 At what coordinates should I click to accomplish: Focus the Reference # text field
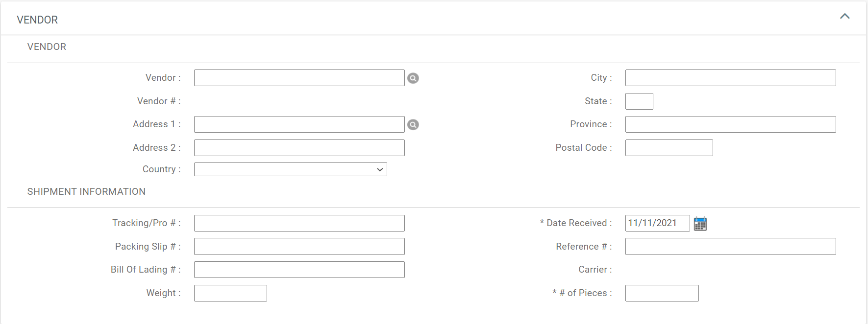pos(730,247)
